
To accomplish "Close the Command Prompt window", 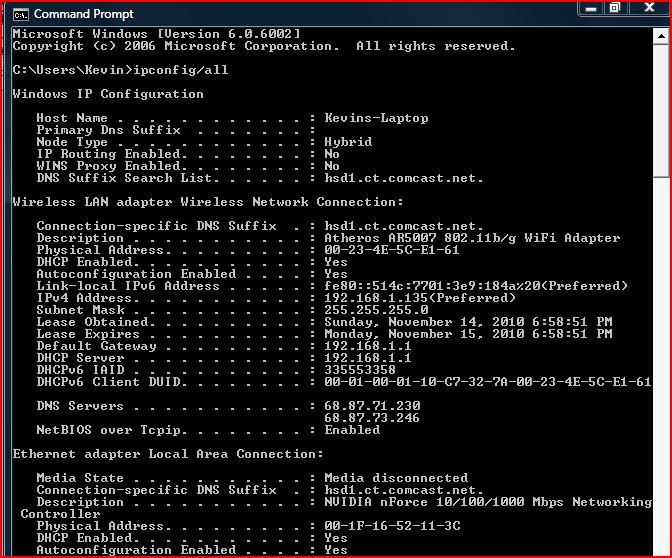I will tap(648, 9).
